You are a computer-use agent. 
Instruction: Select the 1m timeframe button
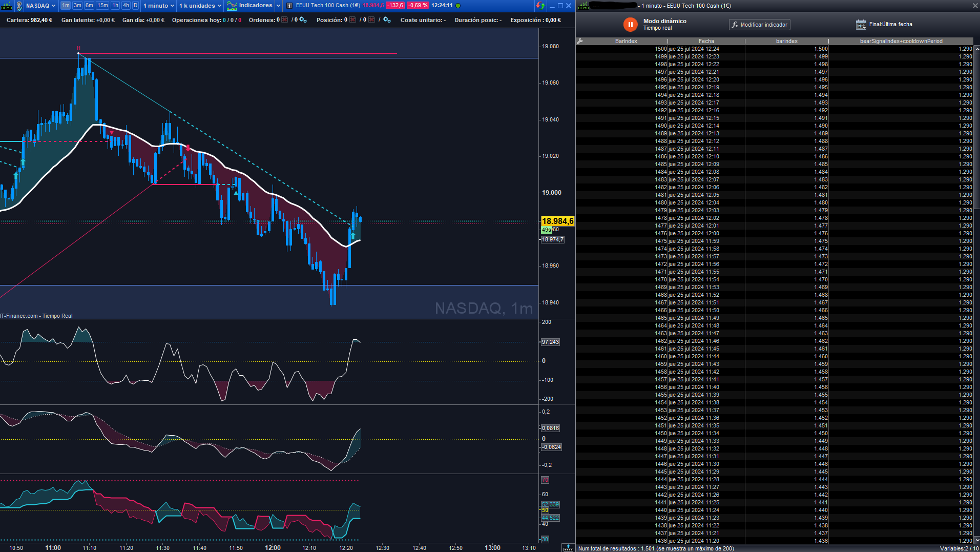point(66,6)
